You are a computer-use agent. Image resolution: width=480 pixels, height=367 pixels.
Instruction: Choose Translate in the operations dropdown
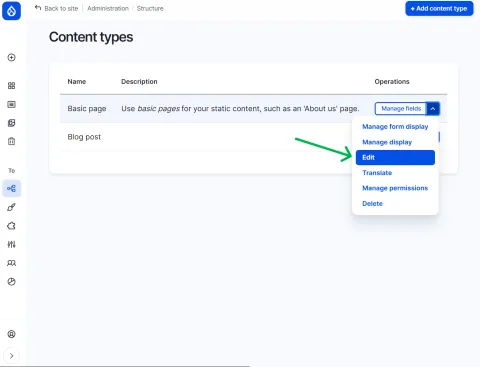[395, 173]
